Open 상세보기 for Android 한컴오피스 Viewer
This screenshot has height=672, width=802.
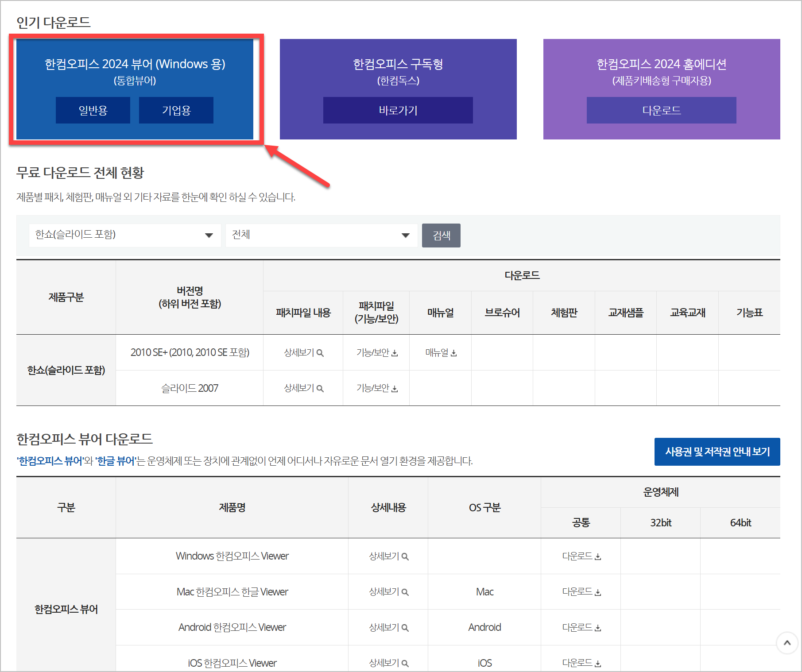389,627
